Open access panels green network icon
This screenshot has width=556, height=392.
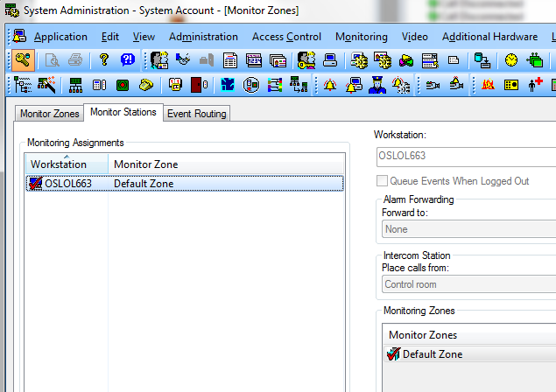[75, 86]
